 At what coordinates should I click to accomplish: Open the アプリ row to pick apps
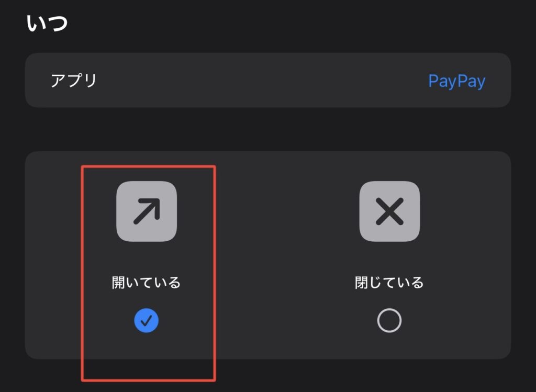pos(268,80)
